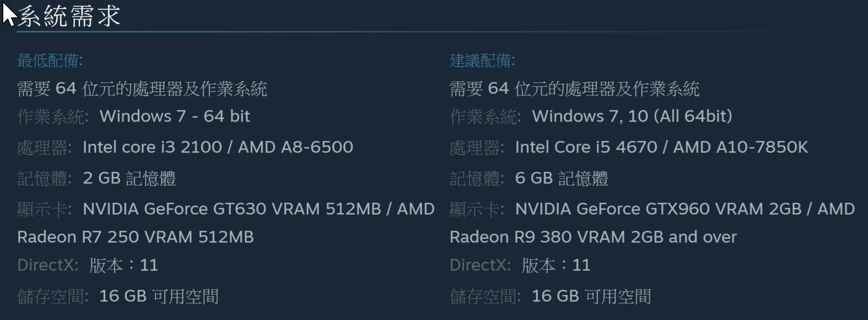This screenshot has width=868, height=320.
Task: Click the recommended DirectX 版本：11 value
Action: click(x=556, y=265)
